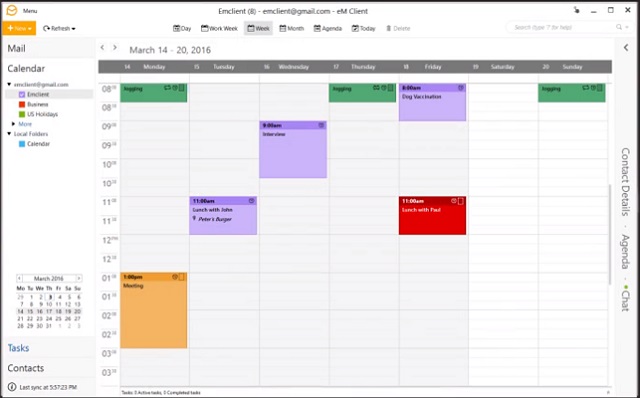Jump to Today in calendar
640x398 pixels.
pos(363,28)
